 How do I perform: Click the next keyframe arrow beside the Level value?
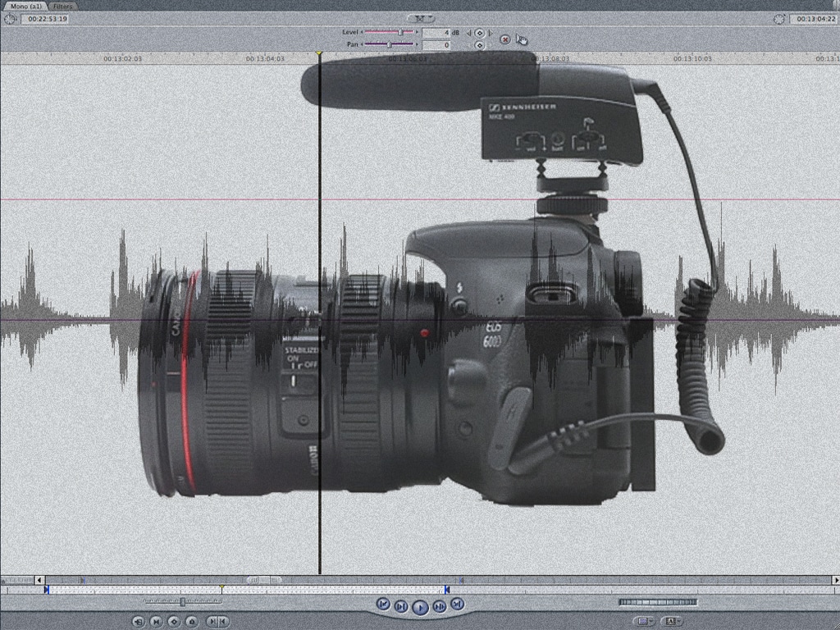click(491, 33)
